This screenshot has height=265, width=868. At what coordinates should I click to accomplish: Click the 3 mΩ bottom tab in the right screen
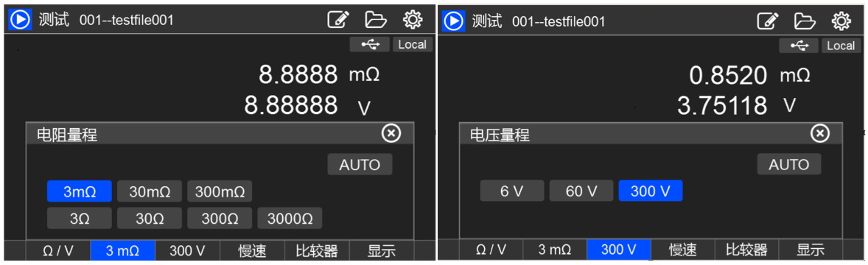tap(555, 250)
